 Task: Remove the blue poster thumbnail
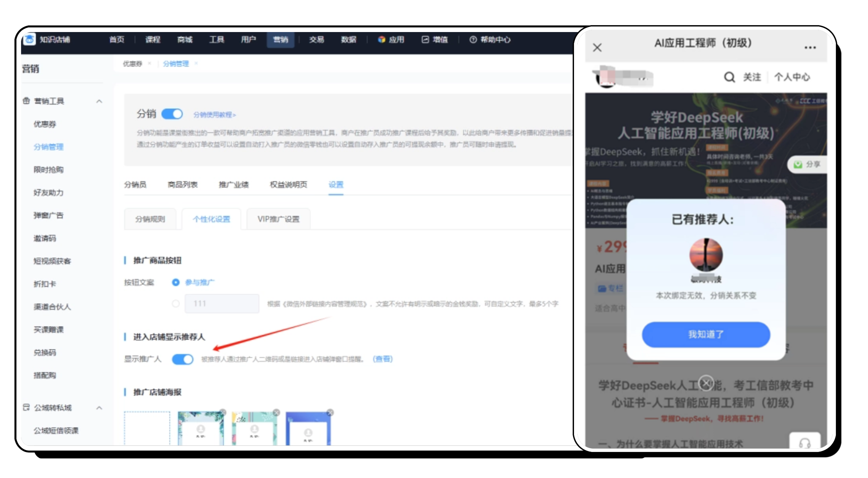tap(330, 412)
